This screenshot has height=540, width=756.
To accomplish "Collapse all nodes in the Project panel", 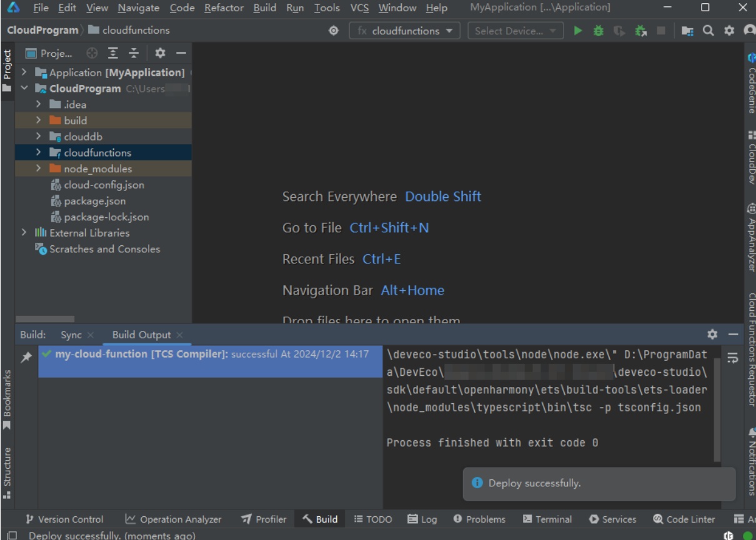I will (x=134, y=53).
